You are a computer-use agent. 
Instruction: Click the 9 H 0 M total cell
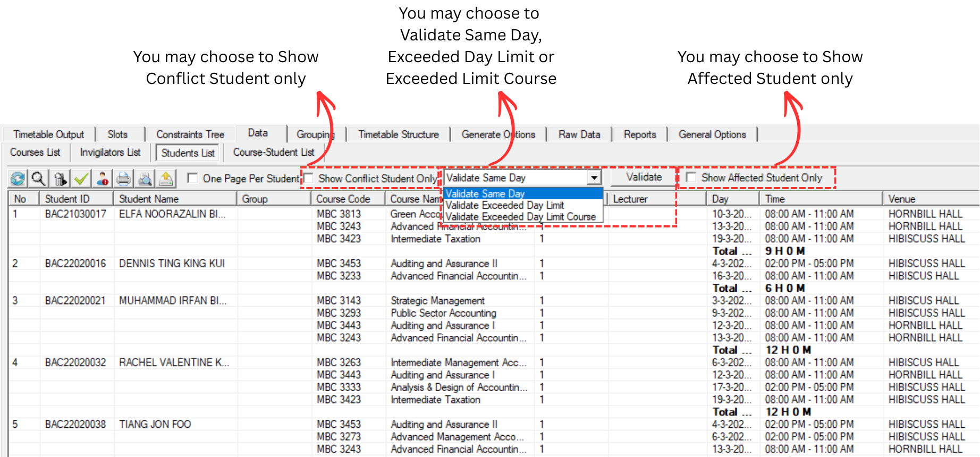click(785, 251)
